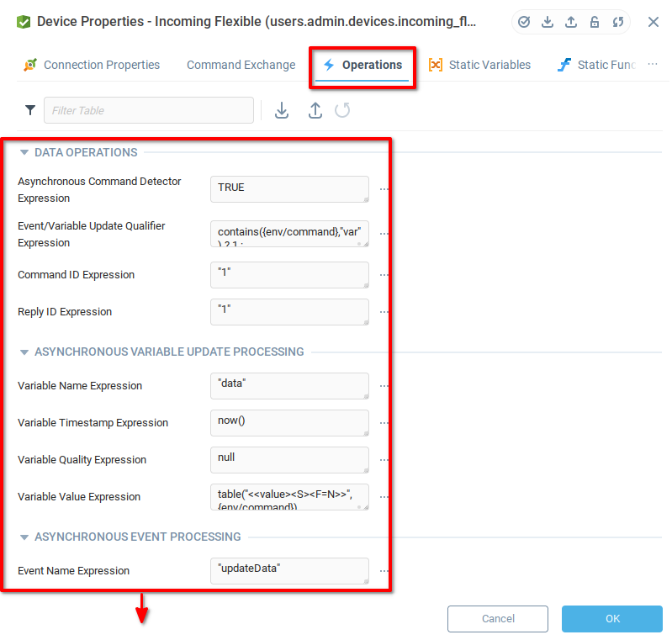
Task: Click the upload icon in title bar
Action: (x=571, y=22)
